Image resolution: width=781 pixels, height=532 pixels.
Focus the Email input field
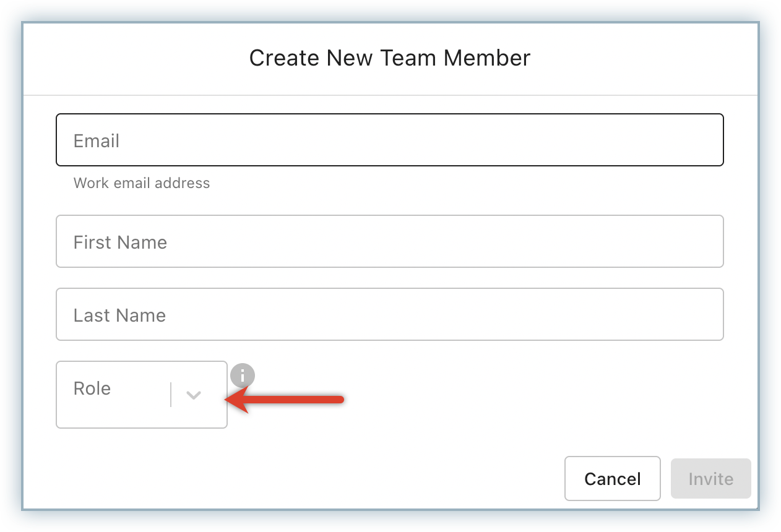(x=389, y=140)
